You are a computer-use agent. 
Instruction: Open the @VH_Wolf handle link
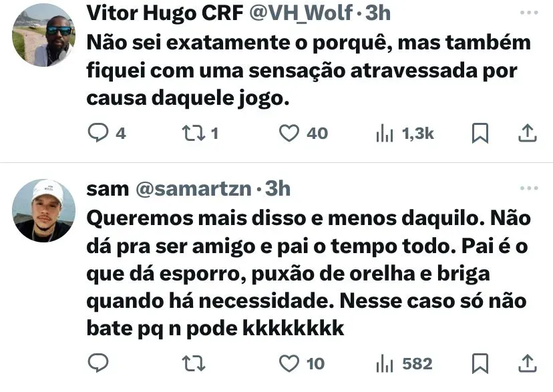[x=301, y=13]
